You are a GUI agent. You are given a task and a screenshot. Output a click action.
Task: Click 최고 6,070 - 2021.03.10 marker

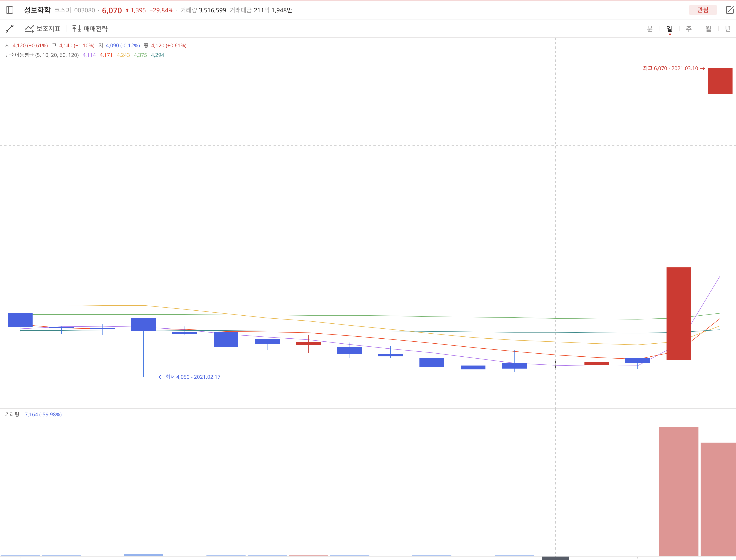tap(674, 68)
